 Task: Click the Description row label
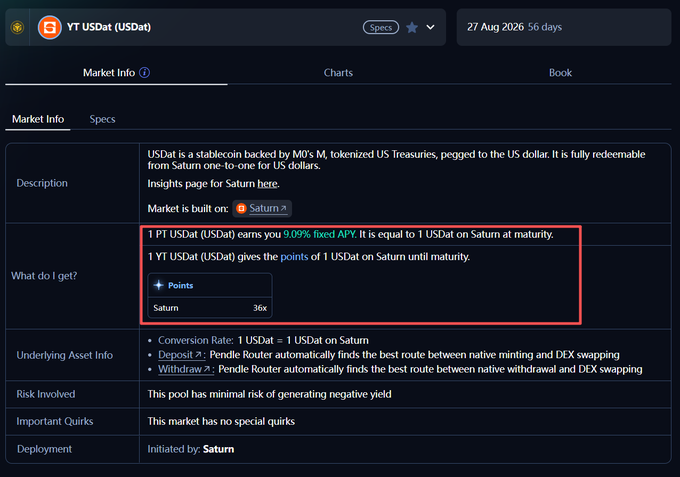tap(42, 183)
